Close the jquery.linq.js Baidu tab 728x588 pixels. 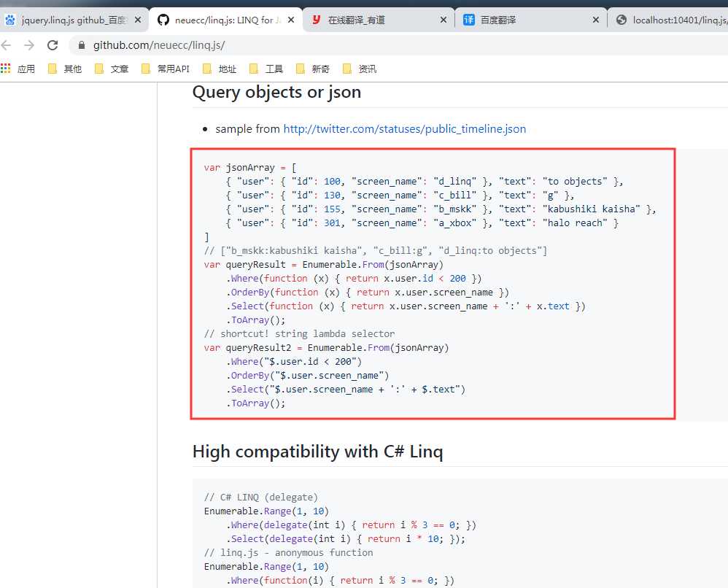pyautogui.click(x=137, y=20)
